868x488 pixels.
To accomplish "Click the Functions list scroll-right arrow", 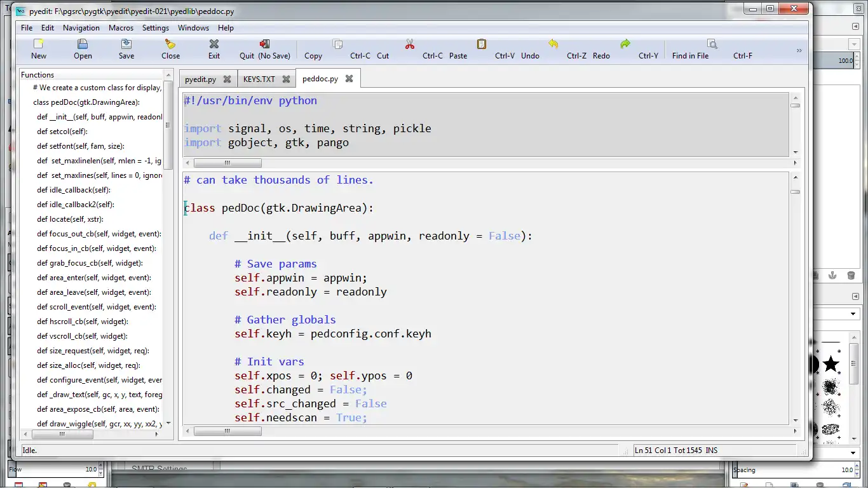I will [157, 435].
